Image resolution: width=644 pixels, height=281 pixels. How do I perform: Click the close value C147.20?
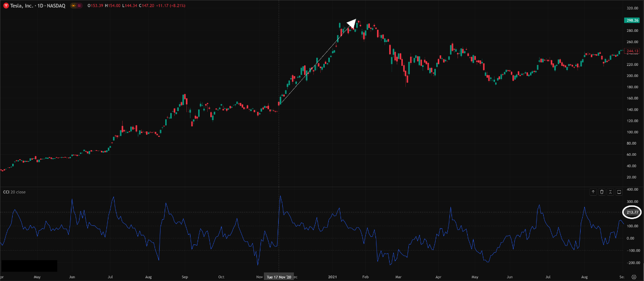click(147, 5)
